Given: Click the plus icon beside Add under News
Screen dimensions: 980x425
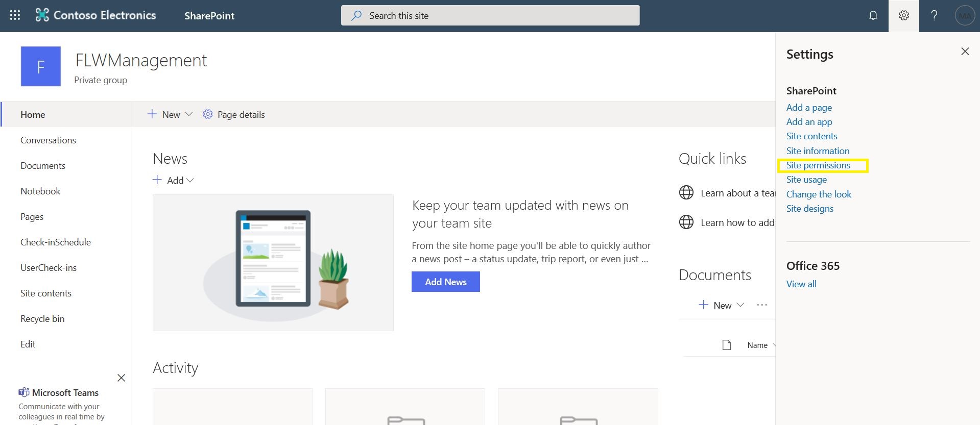Looking at the screenshot, I should click(157, 180).
